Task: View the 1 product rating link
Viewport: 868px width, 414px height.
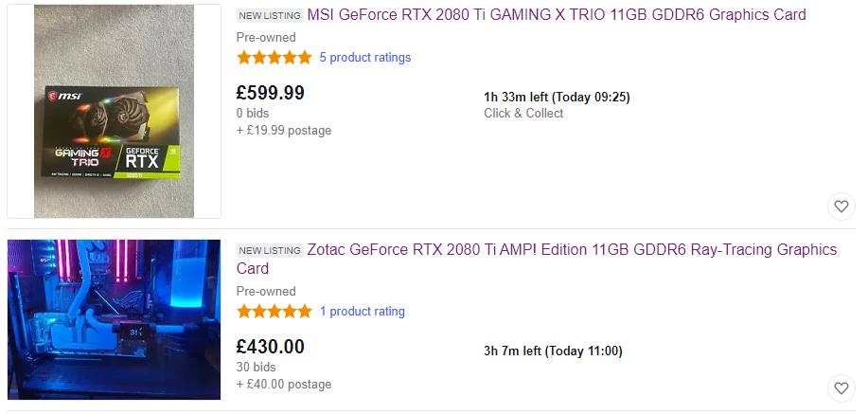Action: click(x=362, y=312)
